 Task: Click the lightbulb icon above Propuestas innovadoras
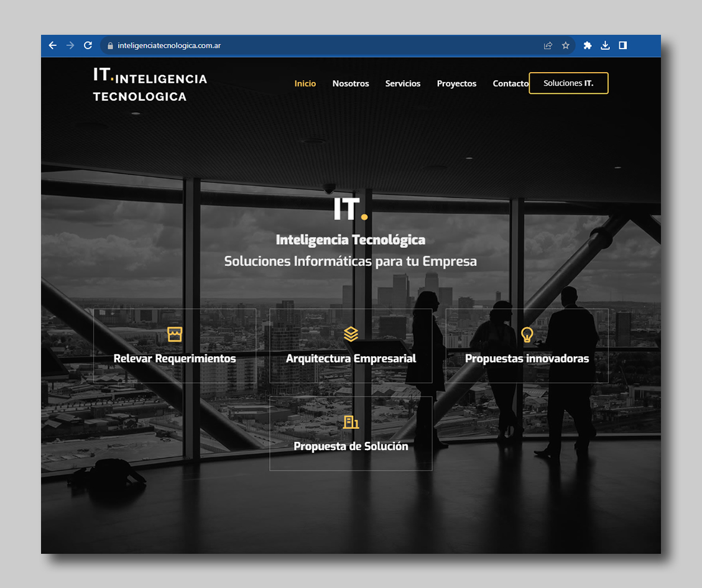tap(527, 334)
